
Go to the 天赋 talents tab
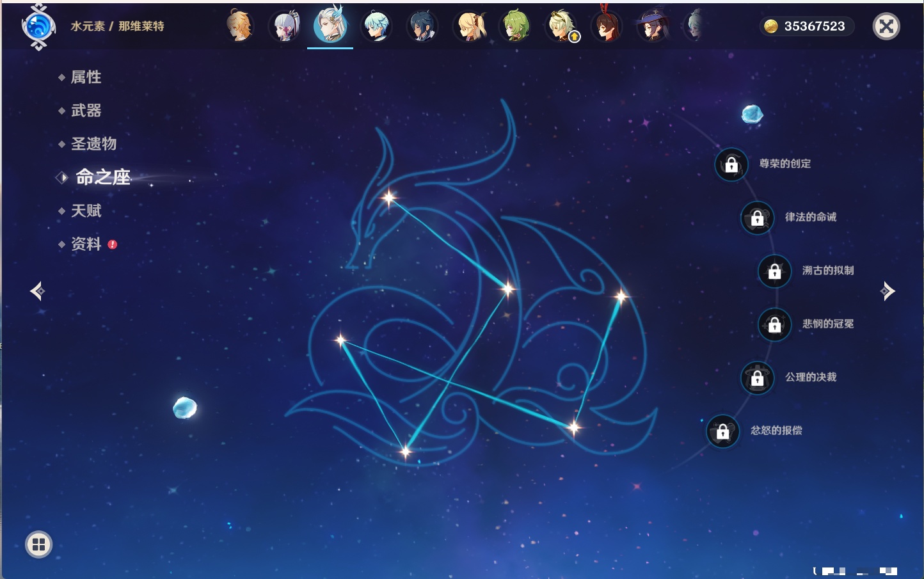86,211
